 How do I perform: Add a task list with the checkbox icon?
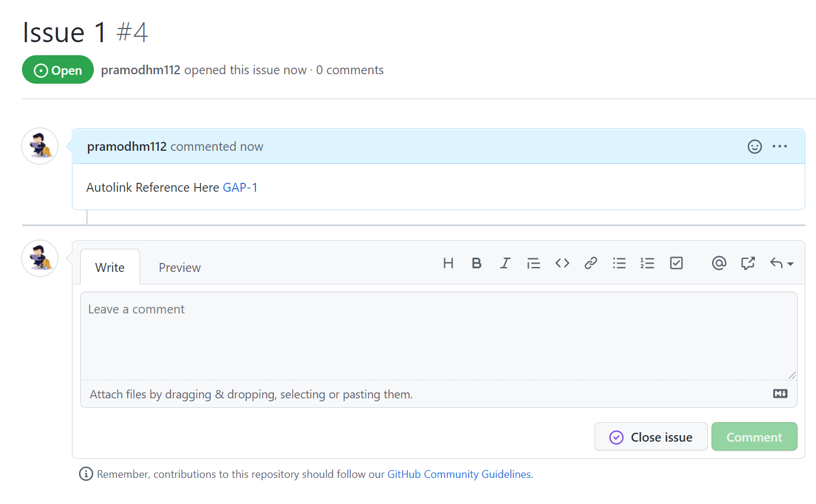676,263
